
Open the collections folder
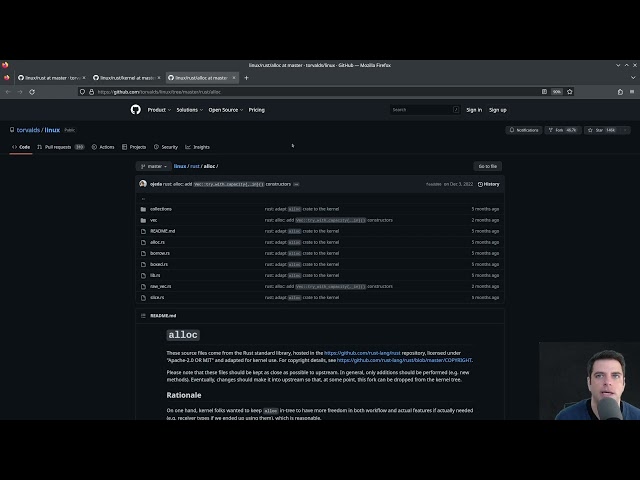pos(160,209)
